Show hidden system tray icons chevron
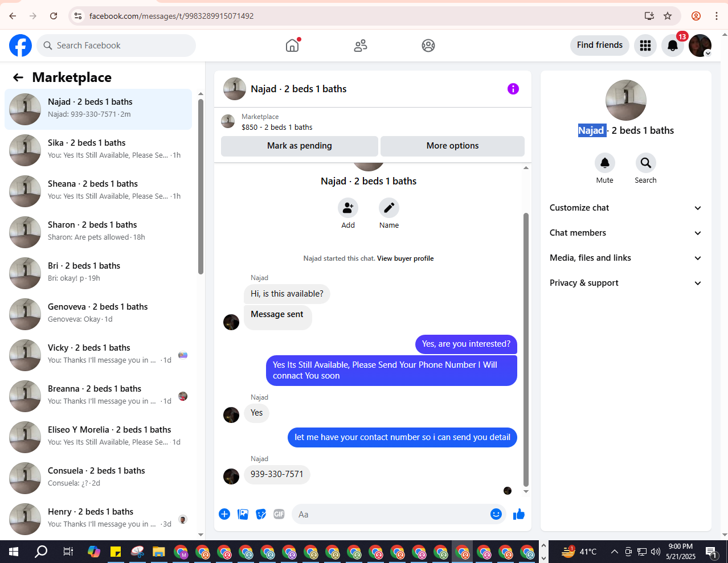The image size is (728, 563). (614, 552)
